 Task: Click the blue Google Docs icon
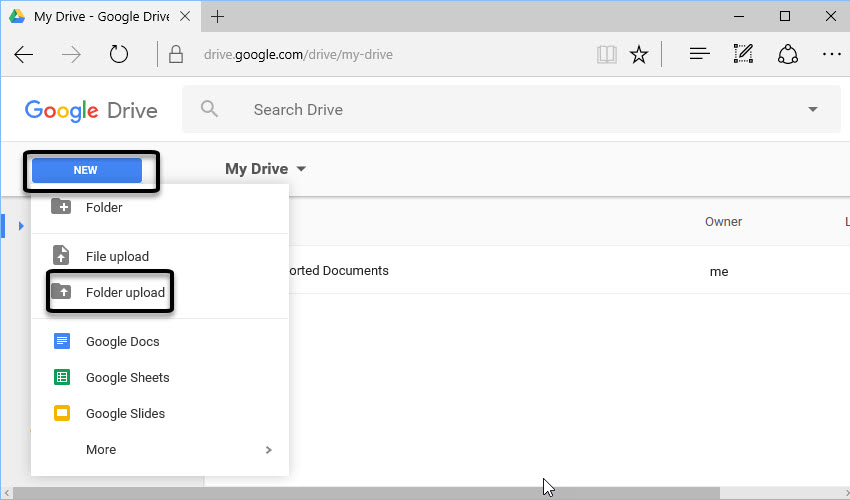62,341
